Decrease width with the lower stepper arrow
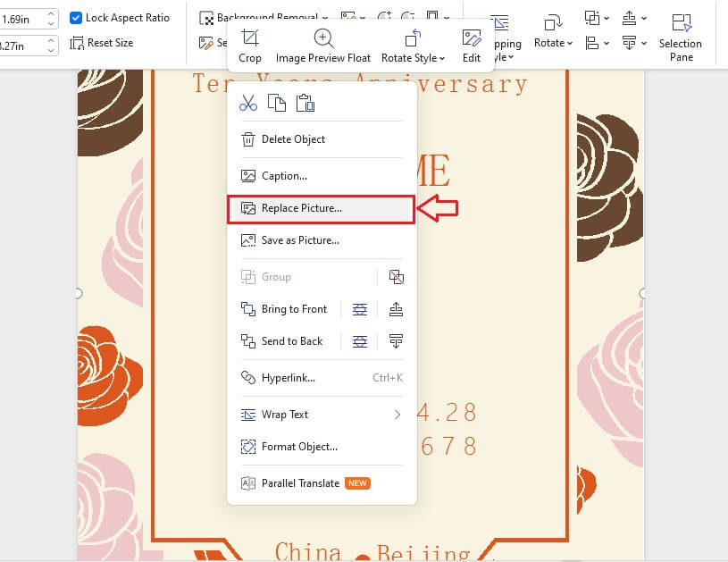 pos(51,51)
